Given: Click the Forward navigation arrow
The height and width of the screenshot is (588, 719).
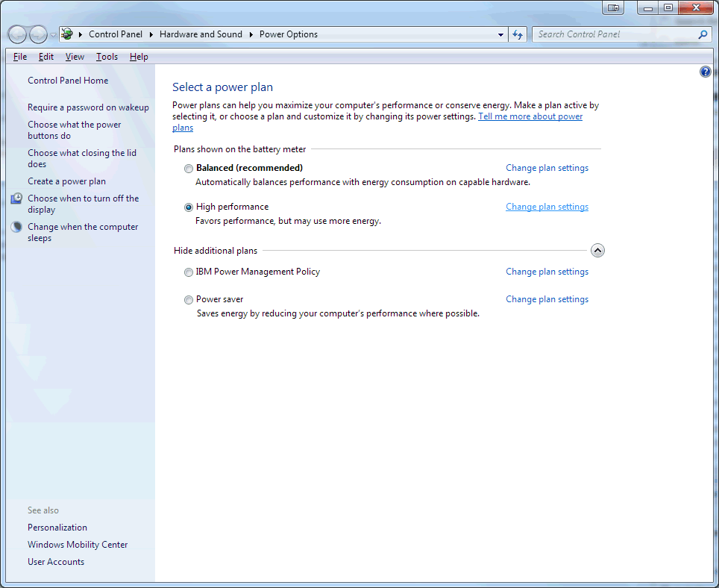Looking at the screenshot, I should tap(37, 34).
